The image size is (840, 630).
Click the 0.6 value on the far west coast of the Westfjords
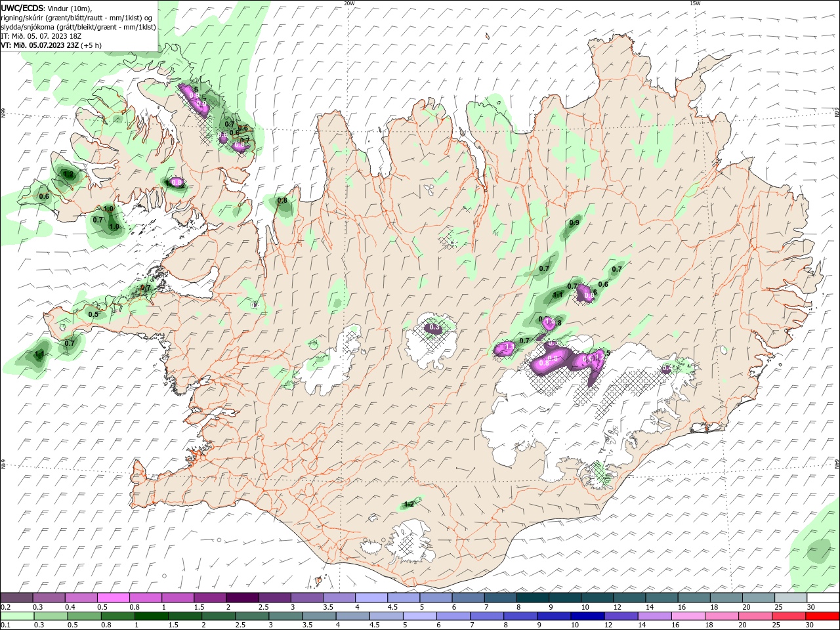45,196
